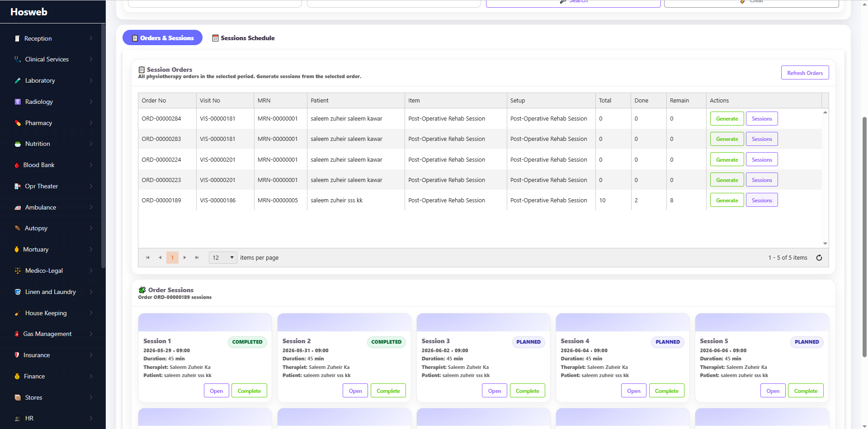The height and width of the screenshot is (429, 868).
Task: Click the Insurance shield icon
Action: pyautogui.click(x=17, y=355)
